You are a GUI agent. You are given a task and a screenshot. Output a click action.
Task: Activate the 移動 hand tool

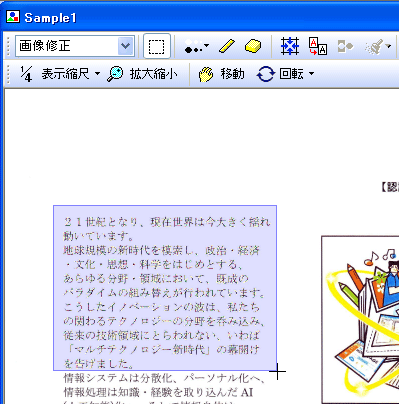click(x=221, y=74)
